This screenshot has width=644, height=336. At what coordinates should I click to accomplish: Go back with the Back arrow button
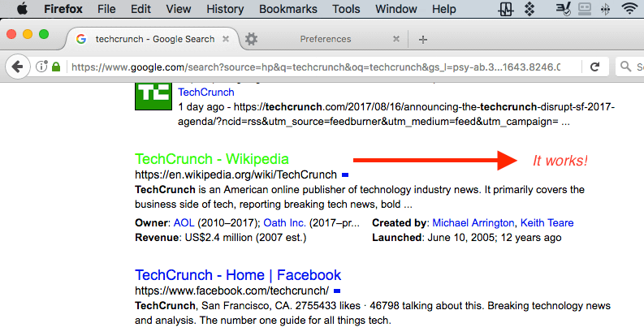click(x=17, y=67)
